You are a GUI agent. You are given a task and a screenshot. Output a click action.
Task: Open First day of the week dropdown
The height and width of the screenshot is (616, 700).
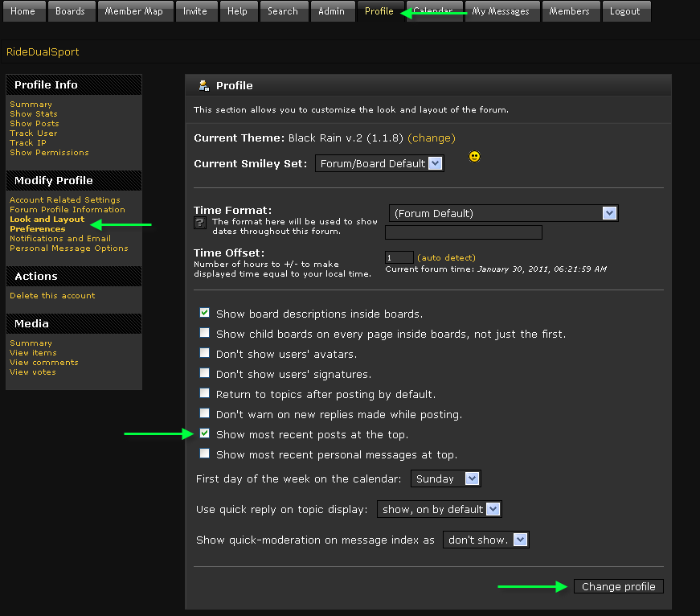(446, 478)
